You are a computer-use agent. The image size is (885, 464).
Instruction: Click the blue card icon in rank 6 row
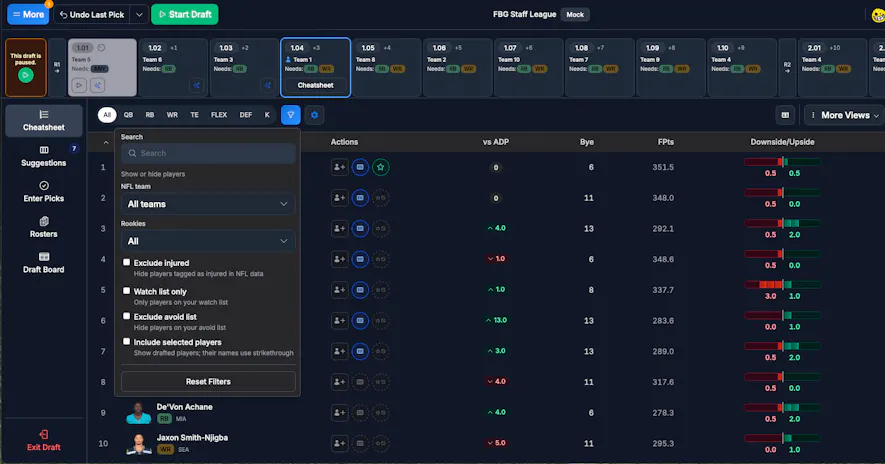(x=360, y=321)
